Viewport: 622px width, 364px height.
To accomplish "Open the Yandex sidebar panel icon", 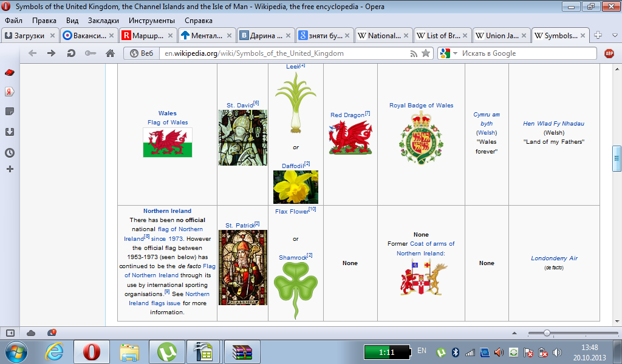I will [x=10, y=92].
